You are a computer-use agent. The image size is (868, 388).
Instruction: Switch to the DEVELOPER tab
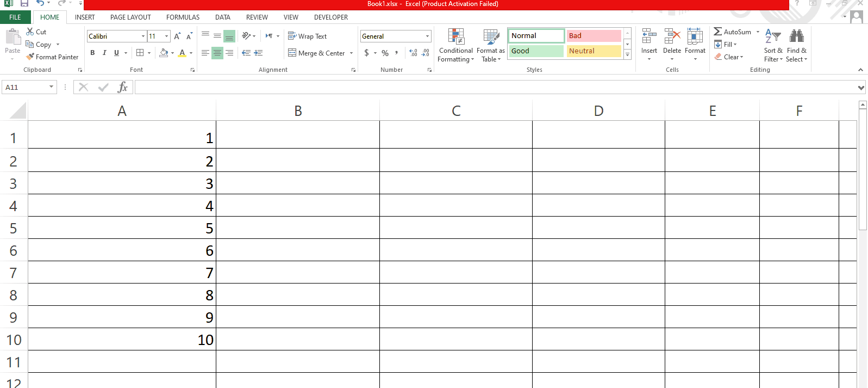pyautogui.click(x=331, y=17)
